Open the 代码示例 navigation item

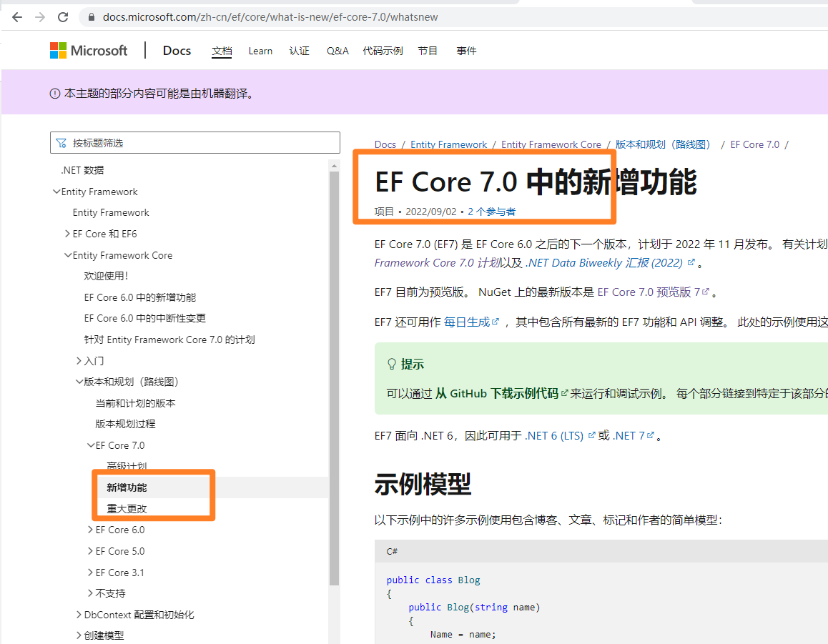[383, 51]
